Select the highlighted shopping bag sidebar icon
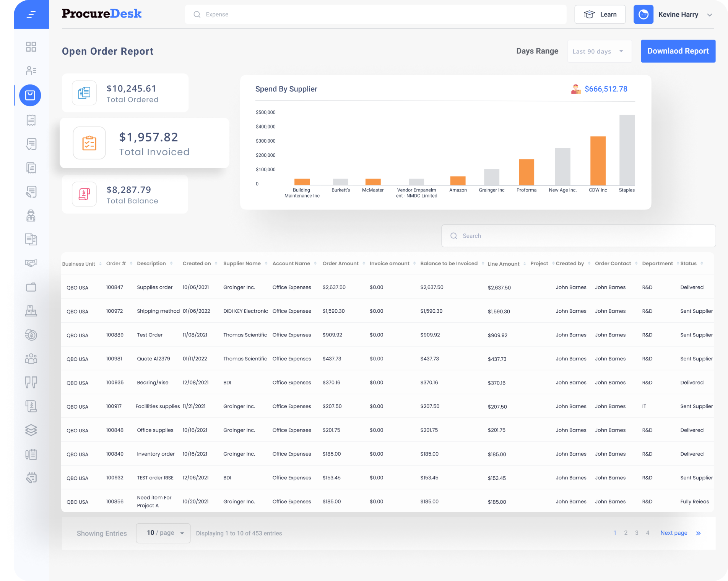728x581 pixels. (30, 95)
